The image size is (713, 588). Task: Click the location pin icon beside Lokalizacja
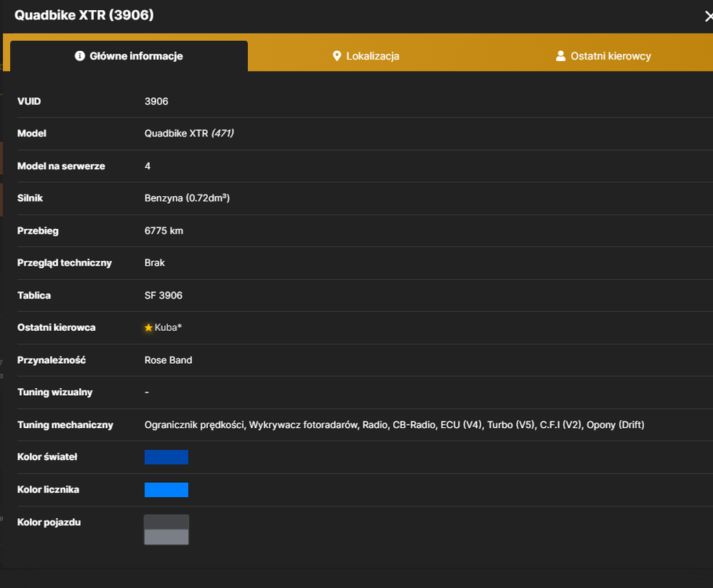(x=337, y=56)
